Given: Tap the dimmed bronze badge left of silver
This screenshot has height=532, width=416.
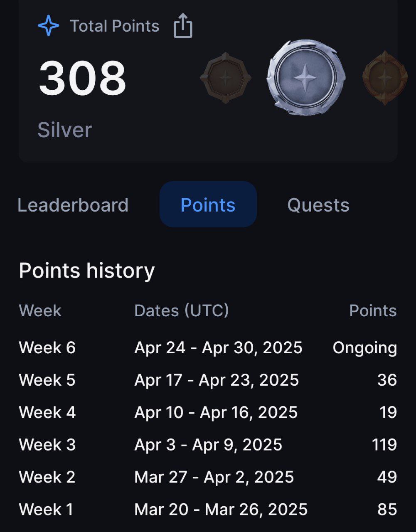Looking at the screenshot, I should coord(225,78).
